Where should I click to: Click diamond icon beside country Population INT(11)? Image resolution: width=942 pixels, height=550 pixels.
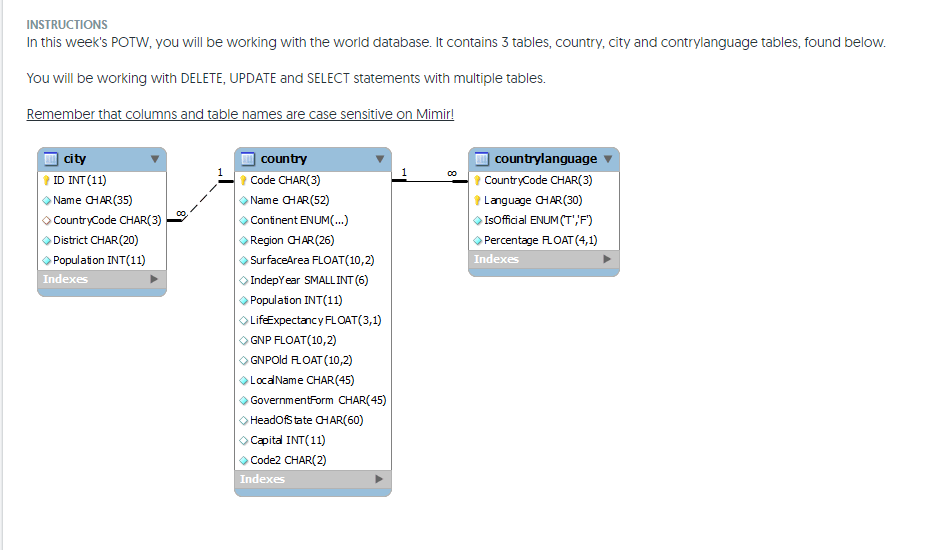click(243, 301)
